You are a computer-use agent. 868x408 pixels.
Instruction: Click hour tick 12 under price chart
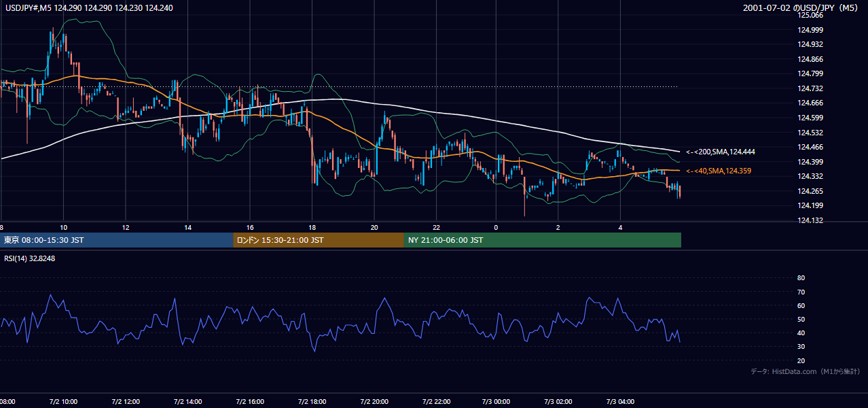coord(126,227)
